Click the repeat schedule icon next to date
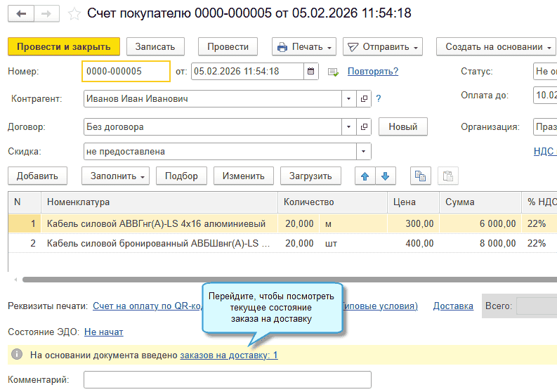The height and width of the screenshot is (392, 557). click(x=333, y=72)
